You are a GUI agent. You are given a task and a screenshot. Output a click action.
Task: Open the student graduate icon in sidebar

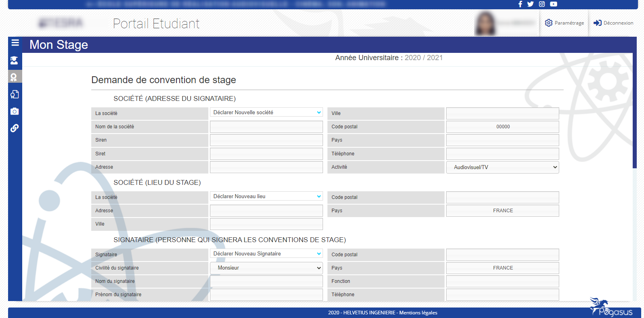point(14,61)
